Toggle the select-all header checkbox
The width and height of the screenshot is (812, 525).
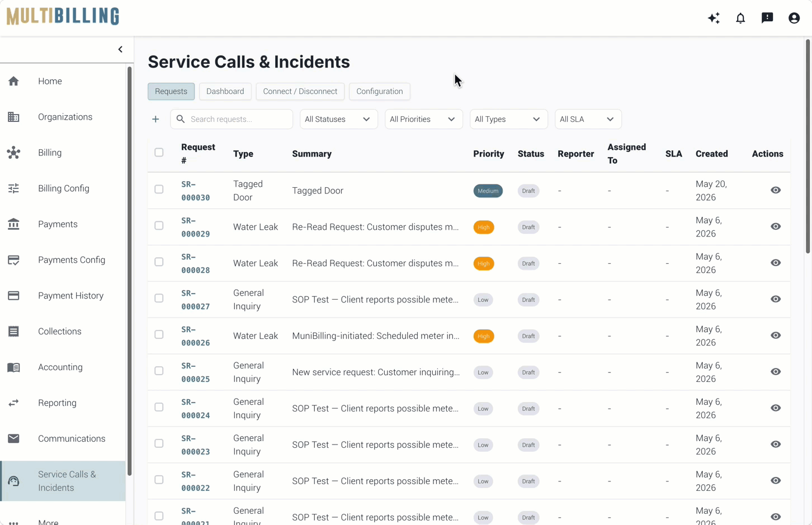pos(159,152)
